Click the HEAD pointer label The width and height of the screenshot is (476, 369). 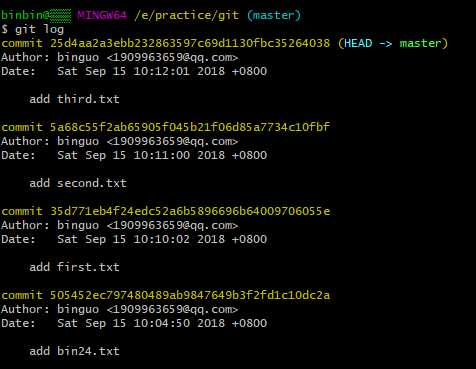pyautogui.click(x=358, y=43)
